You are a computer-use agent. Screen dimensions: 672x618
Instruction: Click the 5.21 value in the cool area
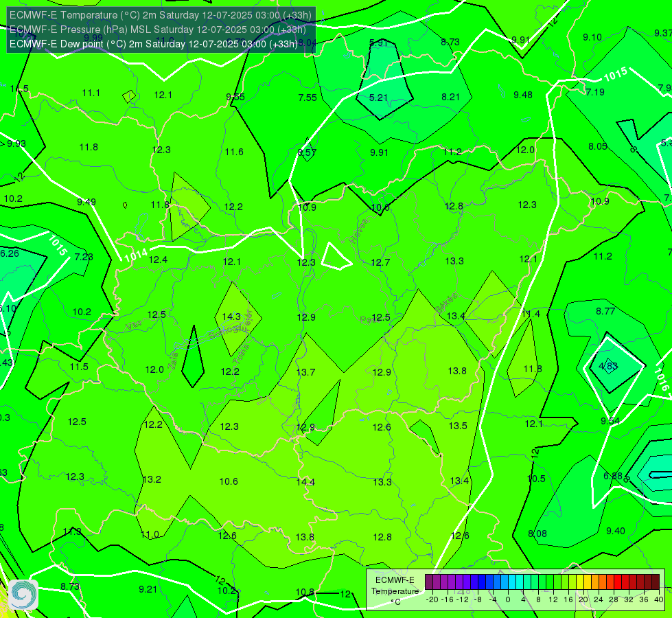click(378, 98)
